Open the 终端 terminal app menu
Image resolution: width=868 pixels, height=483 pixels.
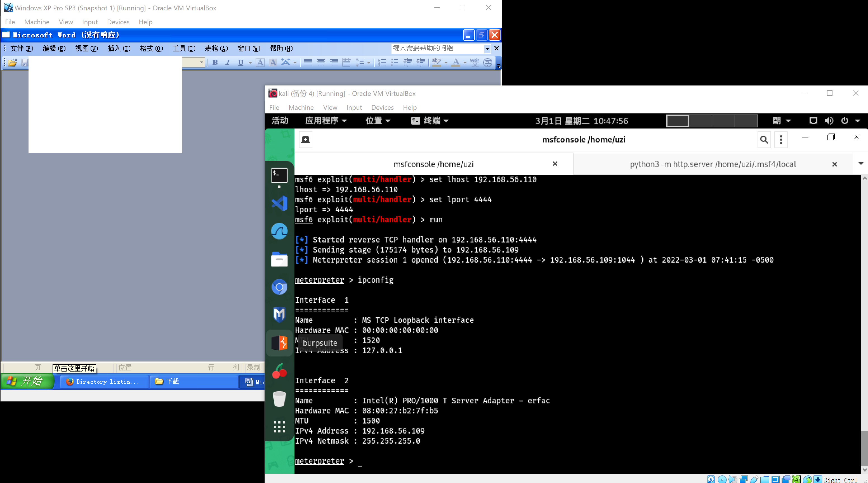point(430,120)
